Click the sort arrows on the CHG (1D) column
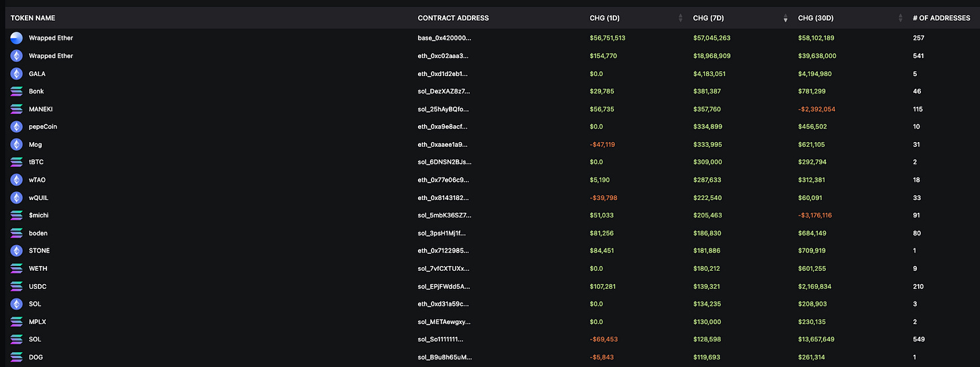The image size is (980, 367). pos(680,18)
